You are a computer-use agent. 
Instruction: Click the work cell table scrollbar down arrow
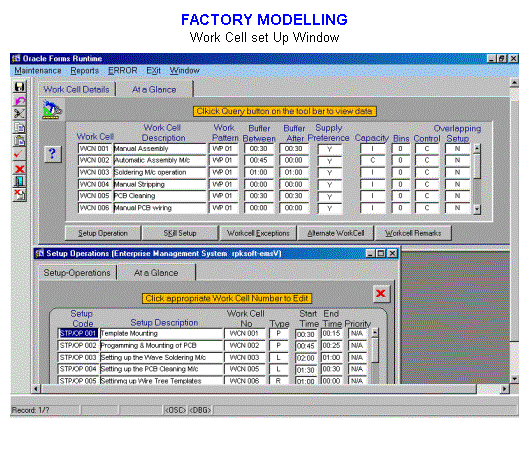tap(477, 210)
